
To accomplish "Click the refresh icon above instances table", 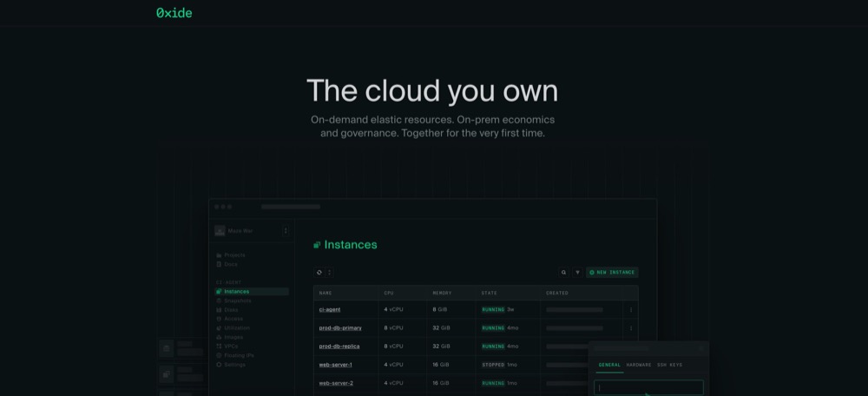I will tap(319, 272).
